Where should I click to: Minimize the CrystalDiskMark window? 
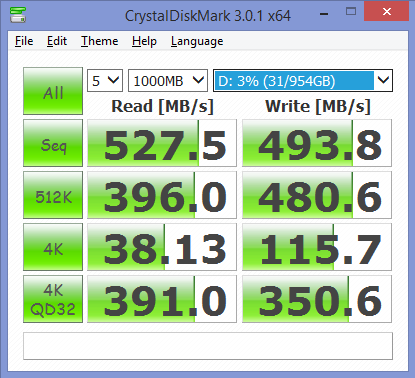324,14
